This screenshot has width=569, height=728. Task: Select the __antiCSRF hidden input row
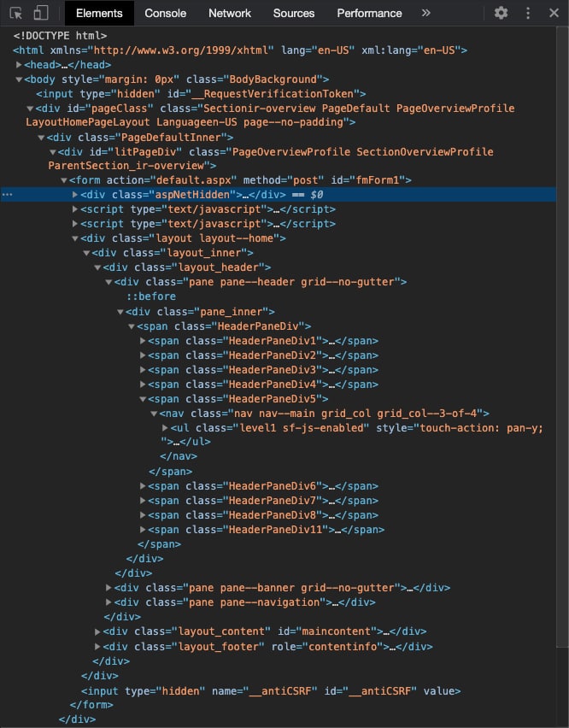click(271, 691)
